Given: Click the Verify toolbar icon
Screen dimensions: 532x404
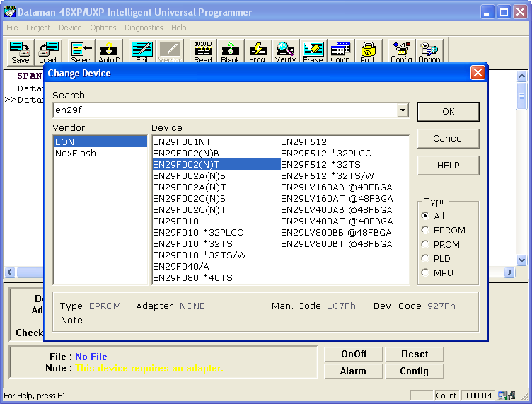Looking at the screenshot, I should (x=285, y=52).
